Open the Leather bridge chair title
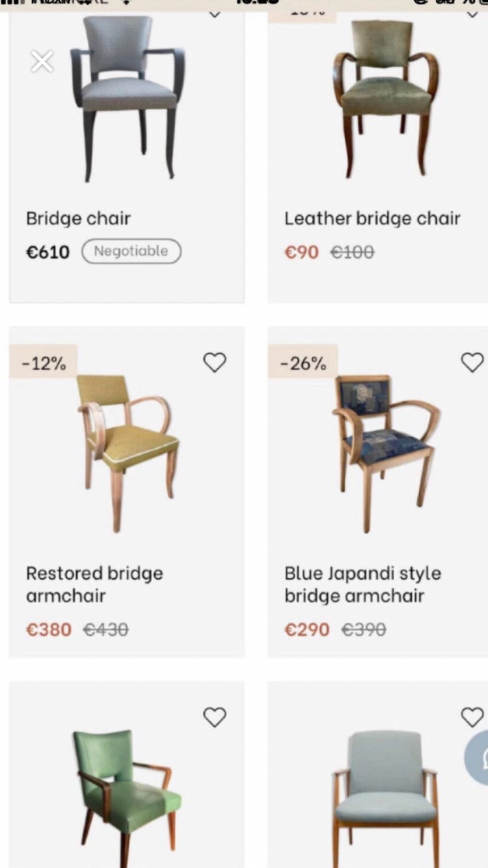Screen dimensions: 488x868 372,219
